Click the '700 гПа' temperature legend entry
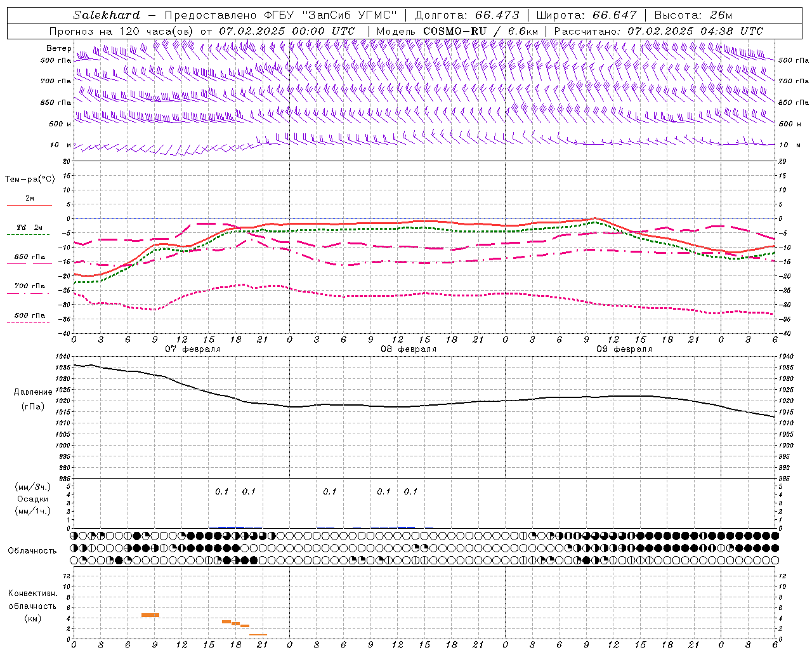Image resolution: width=812 pixels, height=650 pixels. tap(29, 286)
